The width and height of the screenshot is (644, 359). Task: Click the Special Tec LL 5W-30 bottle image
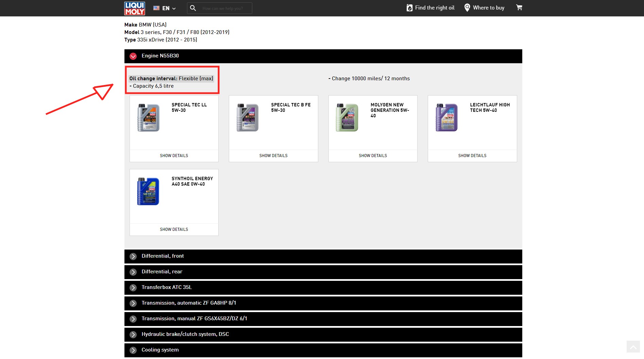[x=148, y=118]
